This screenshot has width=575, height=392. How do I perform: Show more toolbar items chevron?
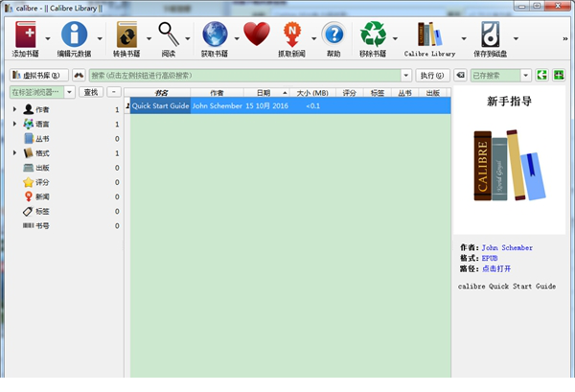pos(565,38)
